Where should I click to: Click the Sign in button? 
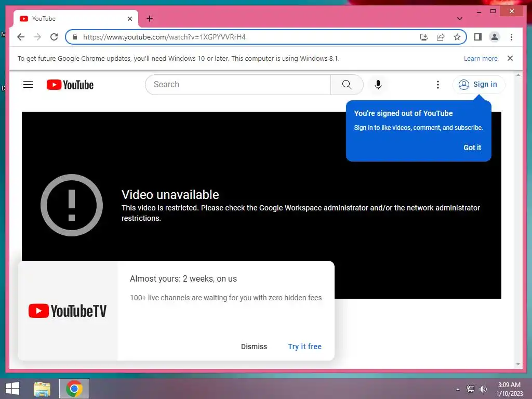pyautogui.click(x=478, y=85)
